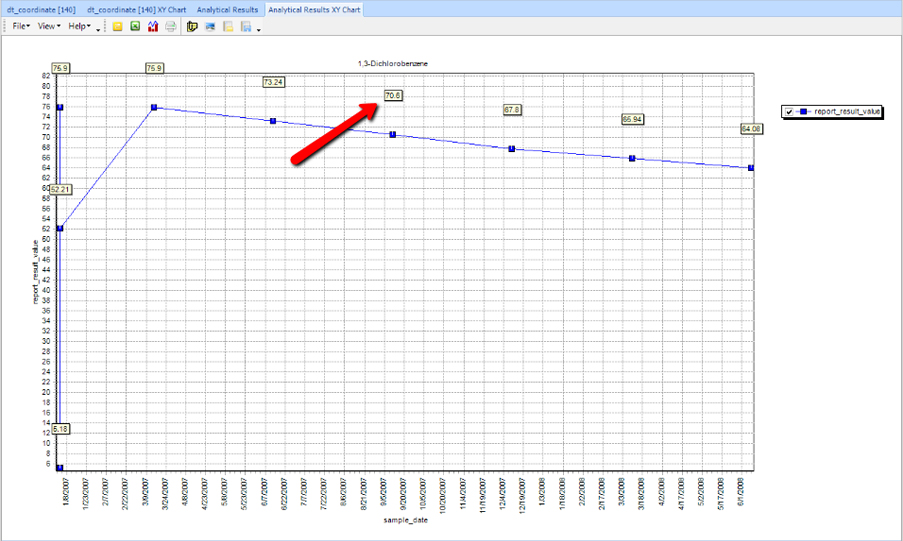
Task: Switch to dt_coordinate [140] XY Chart tab
Action: 136,10
